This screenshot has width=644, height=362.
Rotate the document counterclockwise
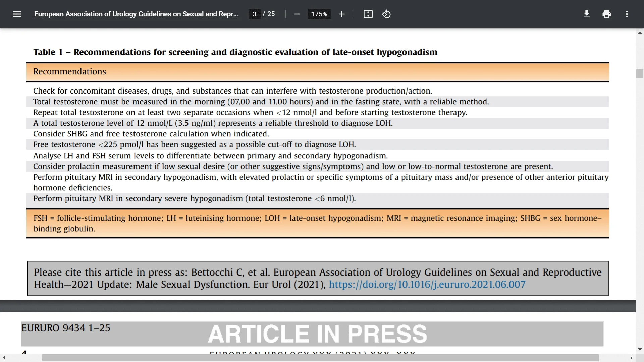[x=386, y=14]
